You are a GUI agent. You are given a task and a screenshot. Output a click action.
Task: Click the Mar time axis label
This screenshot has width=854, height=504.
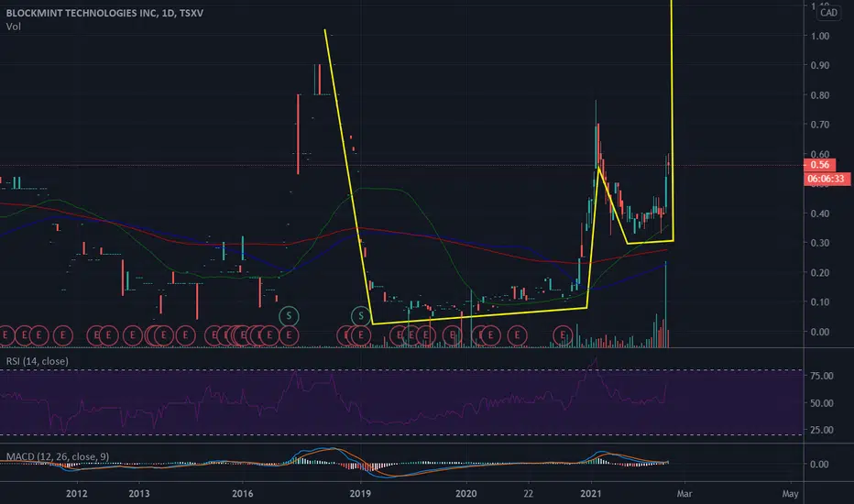(684, 494)
